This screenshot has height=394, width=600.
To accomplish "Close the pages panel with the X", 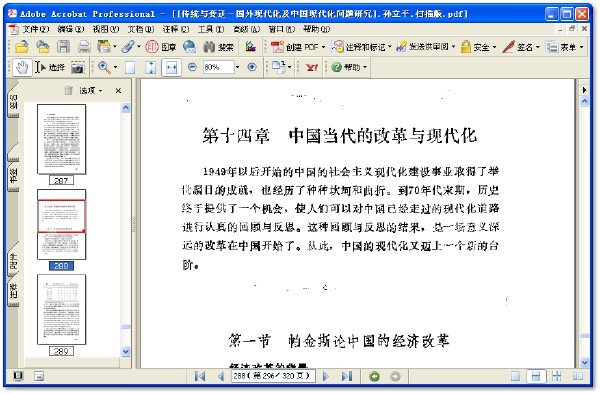I will [x=118, y=91].
